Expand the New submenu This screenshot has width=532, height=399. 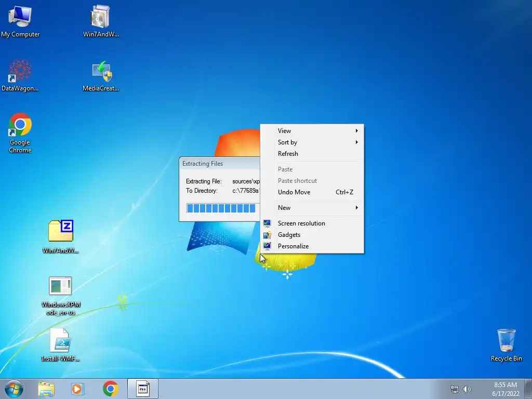click(312, 208)
